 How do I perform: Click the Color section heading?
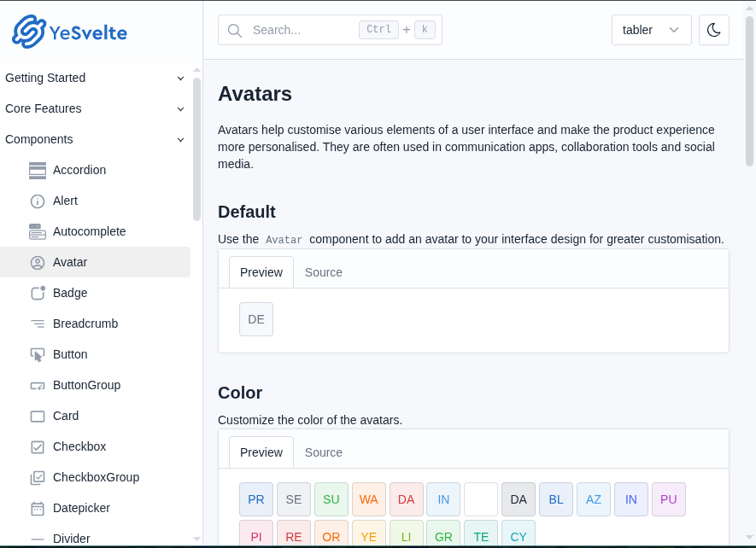(x=240, y=393)
